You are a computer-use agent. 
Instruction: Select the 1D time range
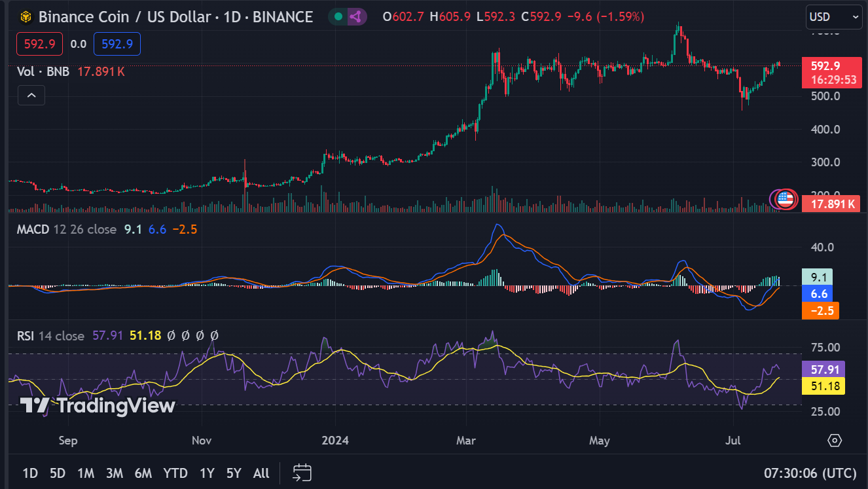point(30,473)
